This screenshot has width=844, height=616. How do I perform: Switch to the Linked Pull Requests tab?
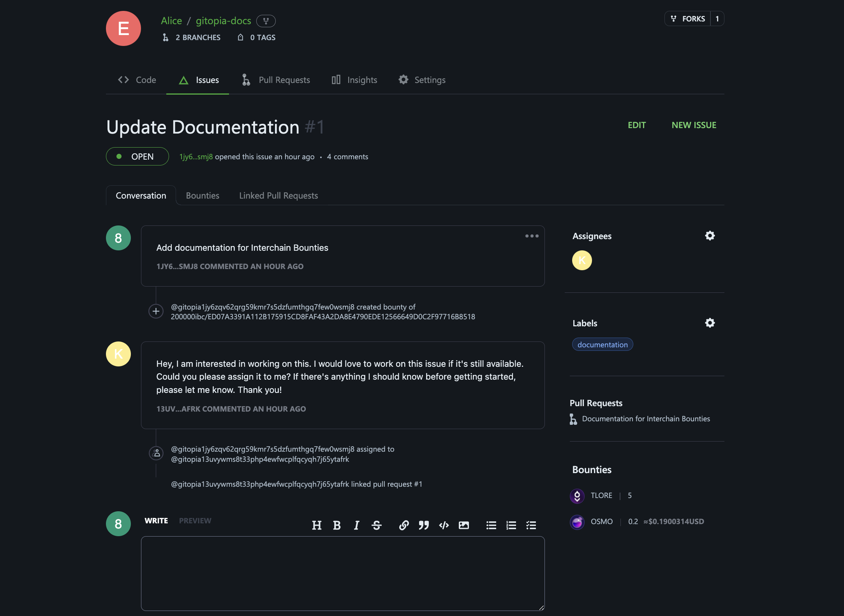click(278, 195)
